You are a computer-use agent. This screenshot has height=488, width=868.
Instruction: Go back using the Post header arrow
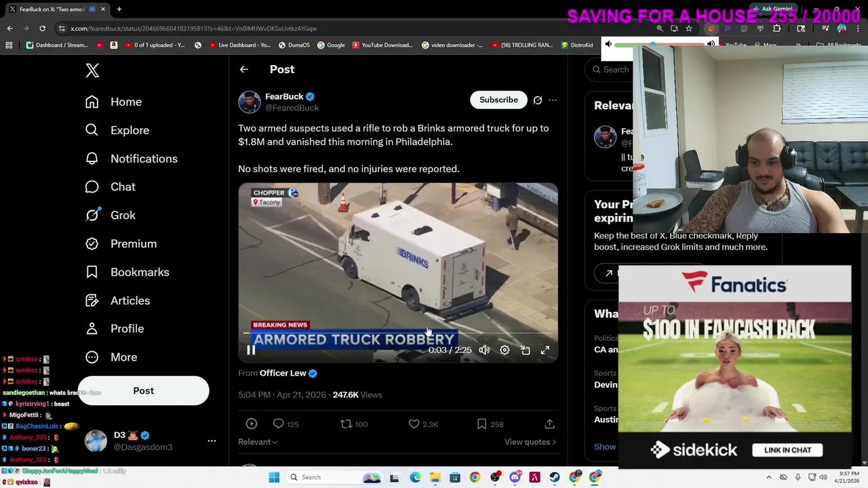tap(243, 69)
